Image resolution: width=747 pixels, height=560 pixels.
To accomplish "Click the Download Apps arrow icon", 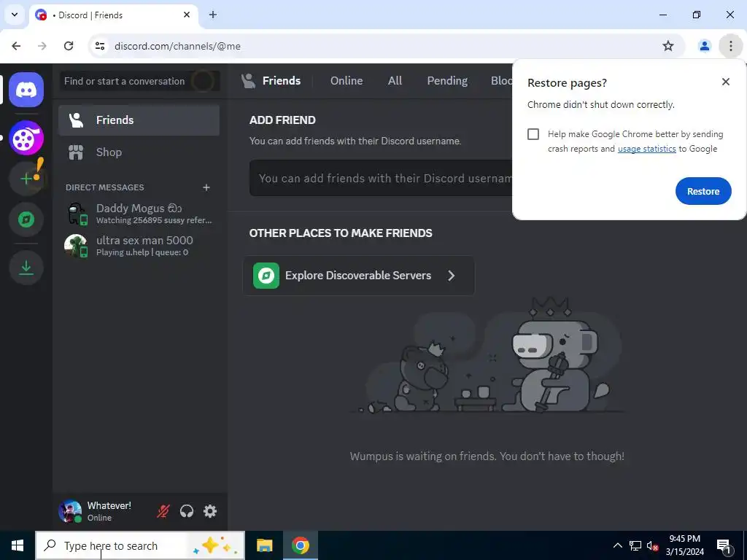I will pos(26,268).
